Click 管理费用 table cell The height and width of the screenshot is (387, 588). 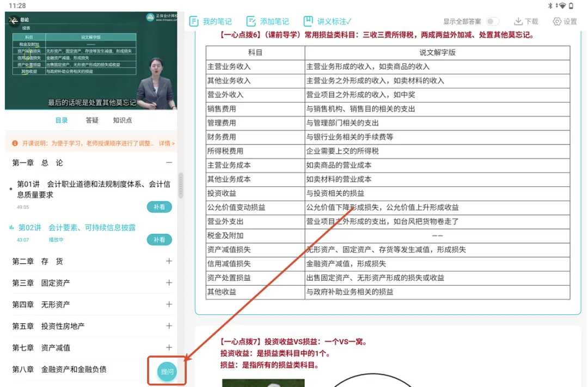point(255,123)
